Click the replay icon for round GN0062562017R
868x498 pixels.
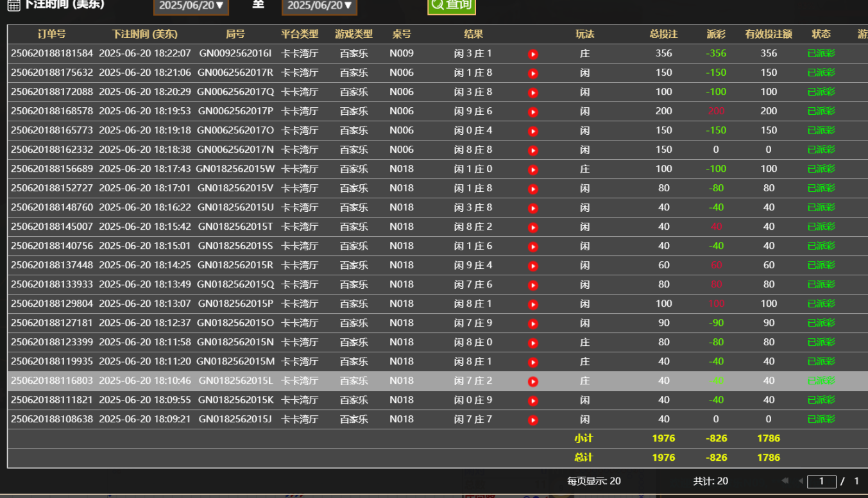pyautogui.click(x=532, y=73)
